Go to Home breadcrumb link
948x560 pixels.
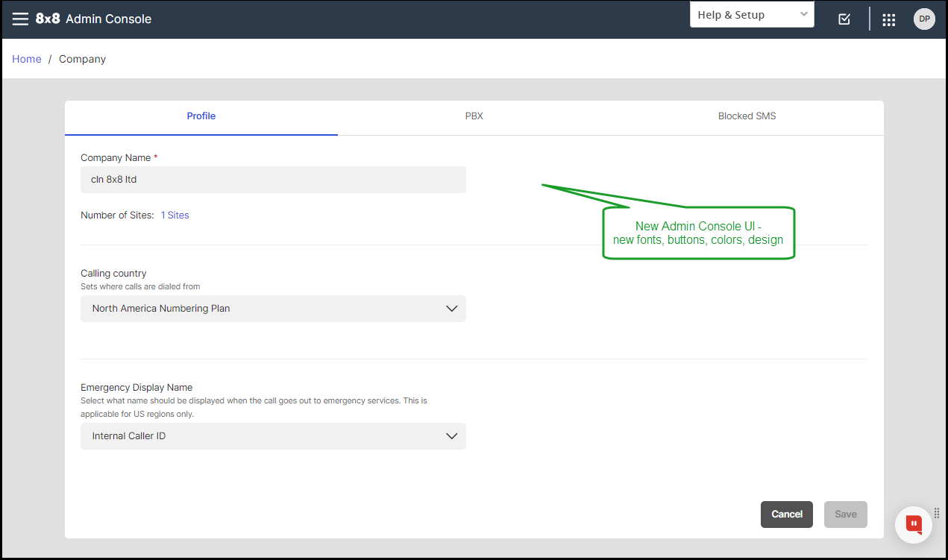coord(27,59)
